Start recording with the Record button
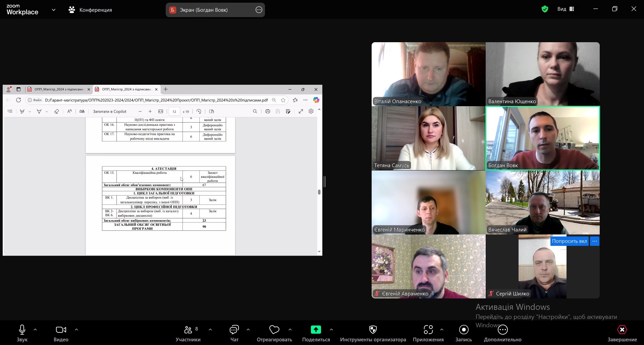Screen dimensions: 644x345 tap(464, 330)
